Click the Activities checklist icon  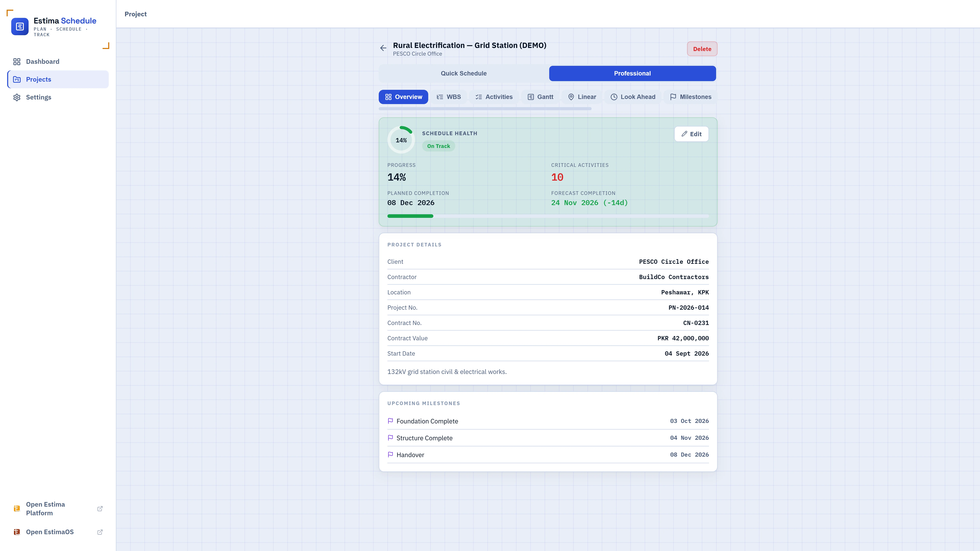479,97
